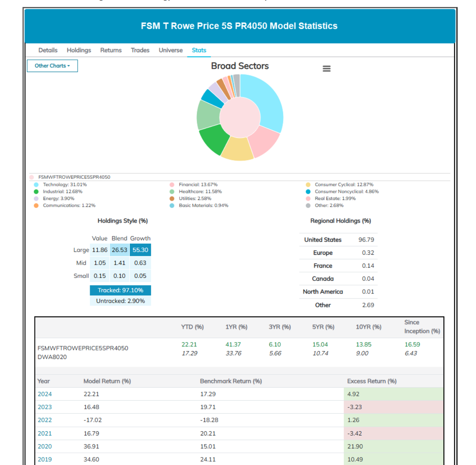Click the Large Blend 26.53 cell
The image size is (476, 465).
119,250
